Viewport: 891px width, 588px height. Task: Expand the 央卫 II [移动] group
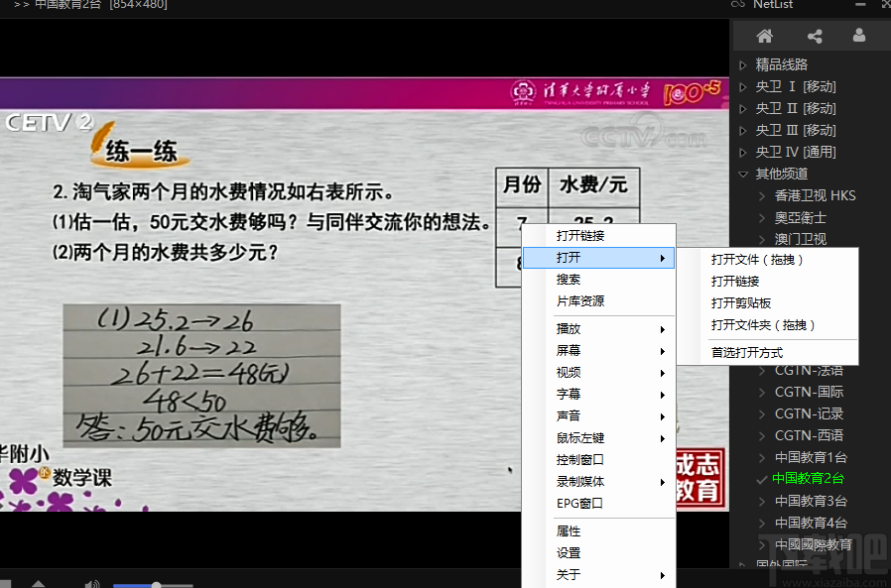pos(743,108)
